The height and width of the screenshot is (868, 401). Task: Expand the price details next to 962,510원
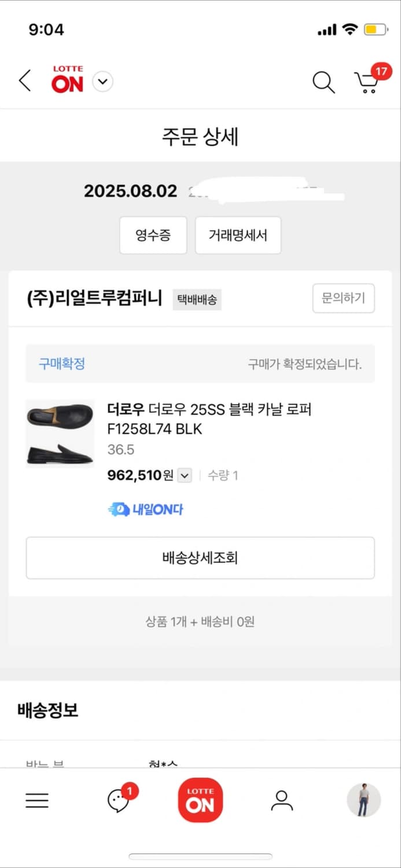184,475
